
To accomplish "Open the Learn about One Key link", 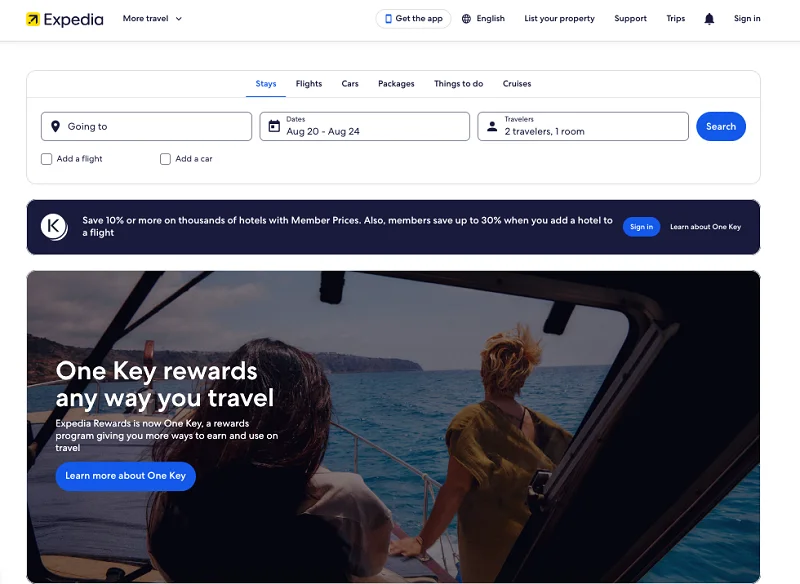I will [x=705, y=227].
